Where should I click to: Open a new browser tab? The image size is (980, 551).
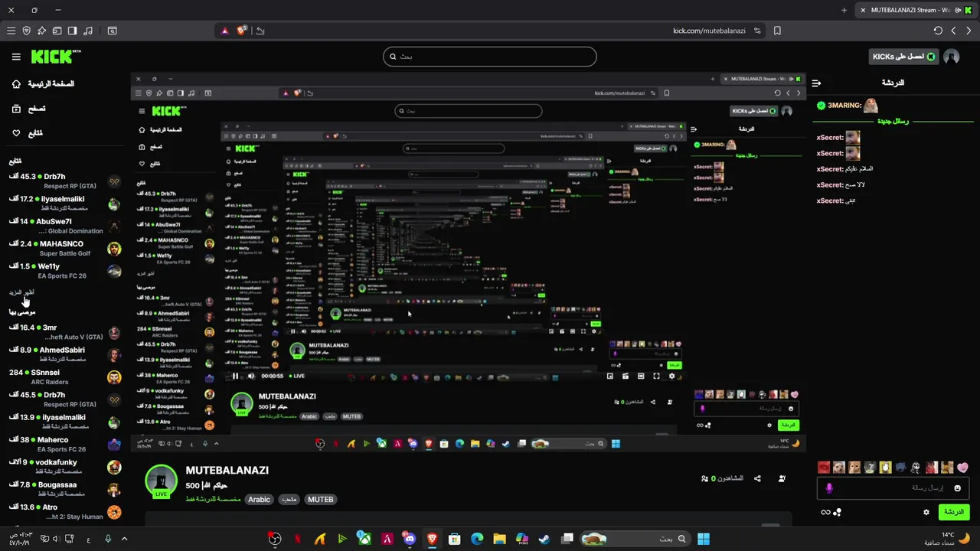pos(844,10)
